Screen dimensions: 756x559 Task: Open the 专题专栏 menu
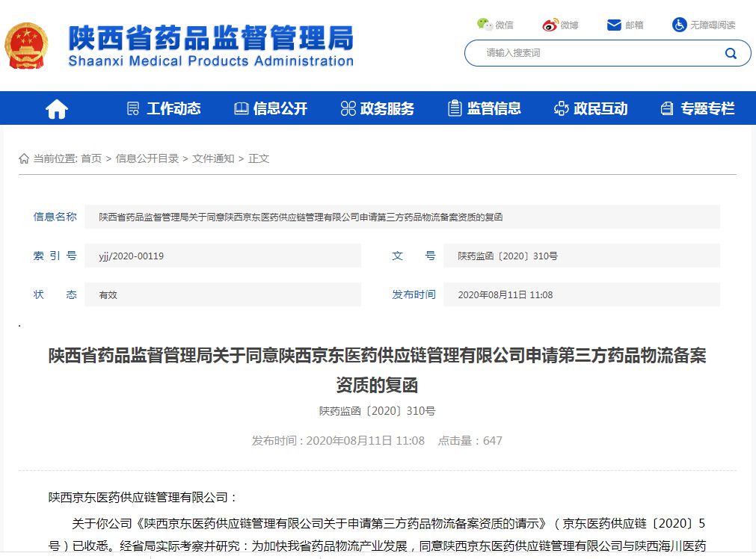(x=698, y=108)
